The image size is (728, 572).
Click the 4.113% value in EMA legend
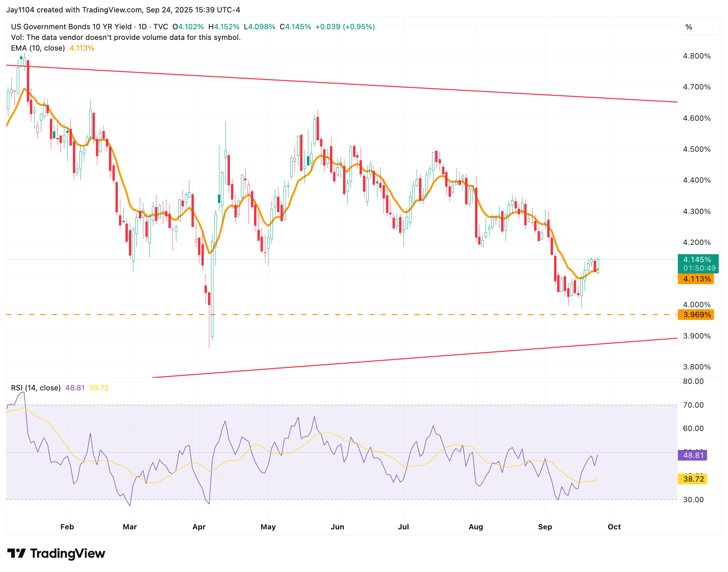pyautogui.click(x=82, y=48)
